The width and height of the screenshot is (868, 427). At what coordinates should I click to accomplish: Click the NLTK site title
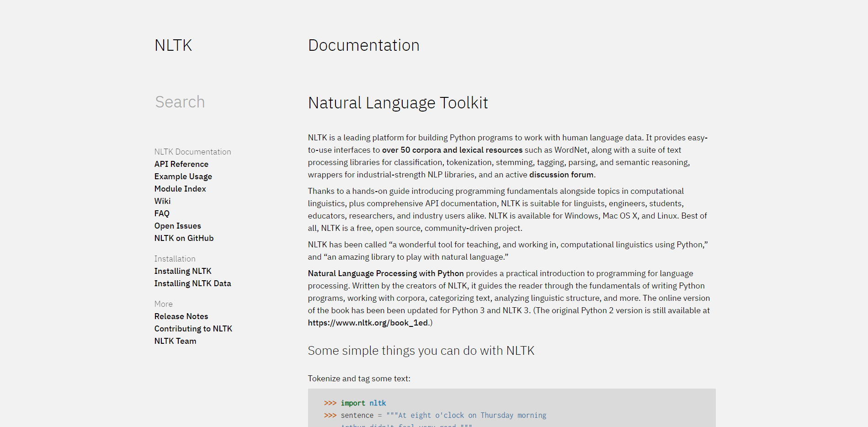point(173,45)
